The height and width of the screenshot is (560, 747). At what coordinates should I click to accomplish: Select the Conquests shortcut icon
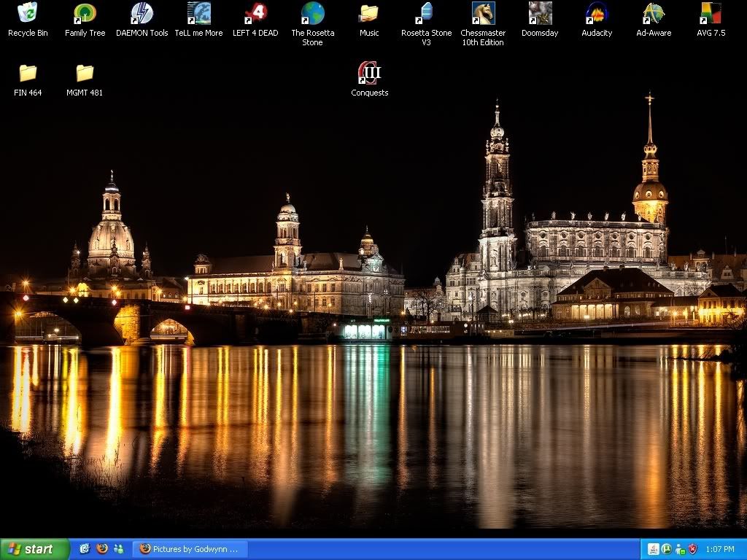click(369, 73)
